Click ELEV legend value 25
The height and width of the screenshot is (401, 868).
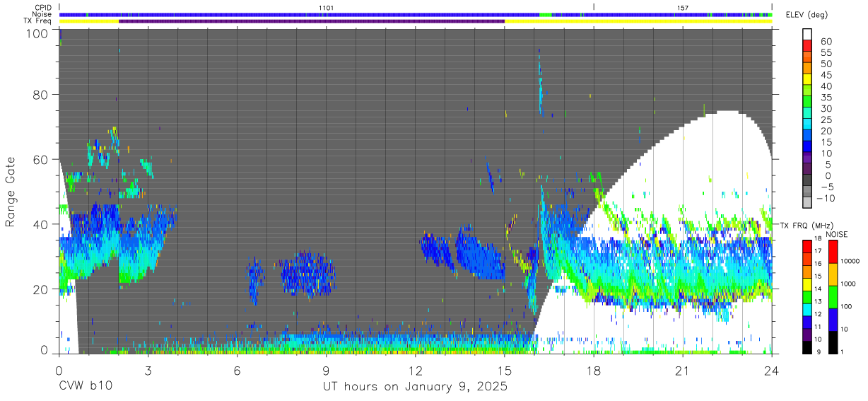click(826, 120)
